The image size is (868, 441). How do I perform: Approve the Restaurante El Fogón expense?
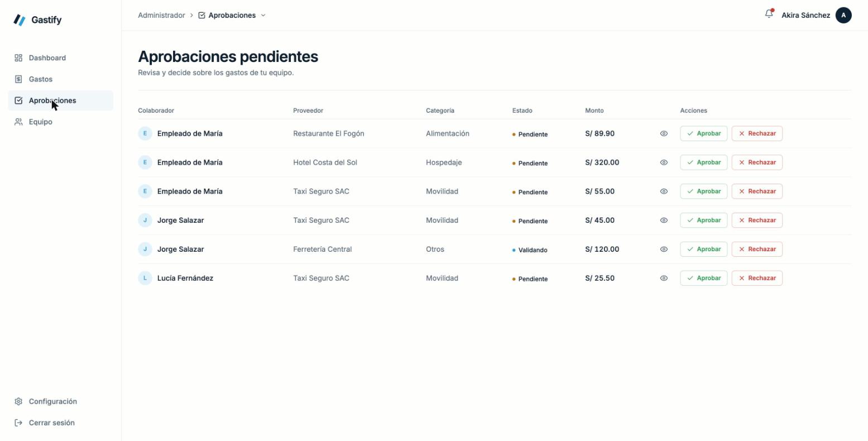pos(703,133)
